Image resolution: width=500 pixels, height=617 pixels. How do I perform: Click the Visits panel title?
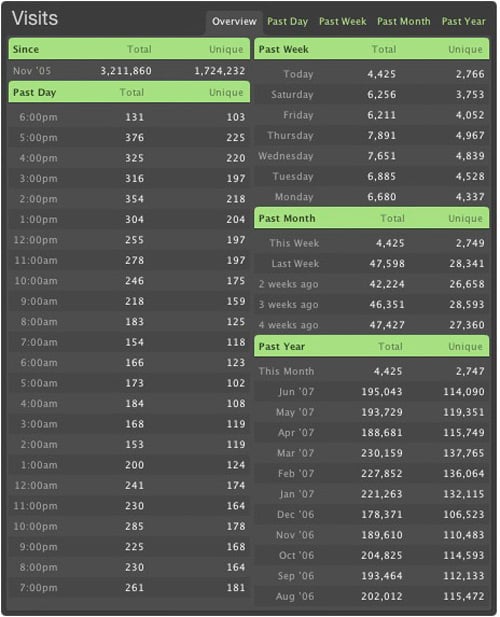pos(35,18)
